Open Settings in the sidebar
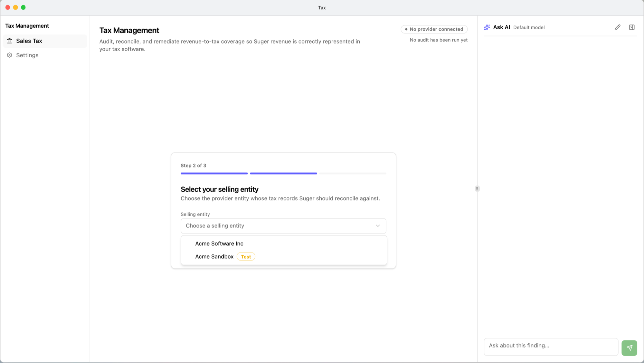Screen dimensions: 644x363 [45, 55]
